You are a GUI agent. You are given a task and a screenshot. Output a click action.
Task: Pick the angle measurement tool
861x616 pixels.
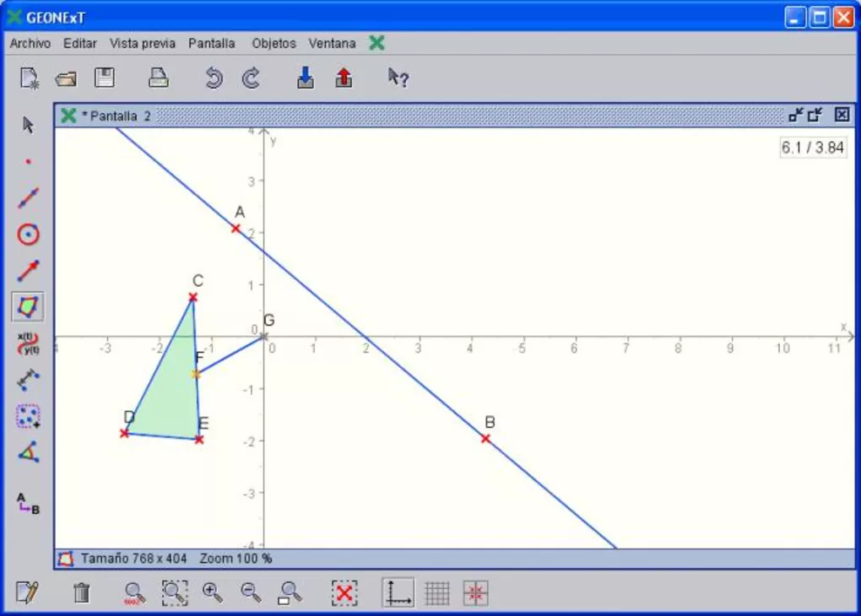click(x=29, y=452)
